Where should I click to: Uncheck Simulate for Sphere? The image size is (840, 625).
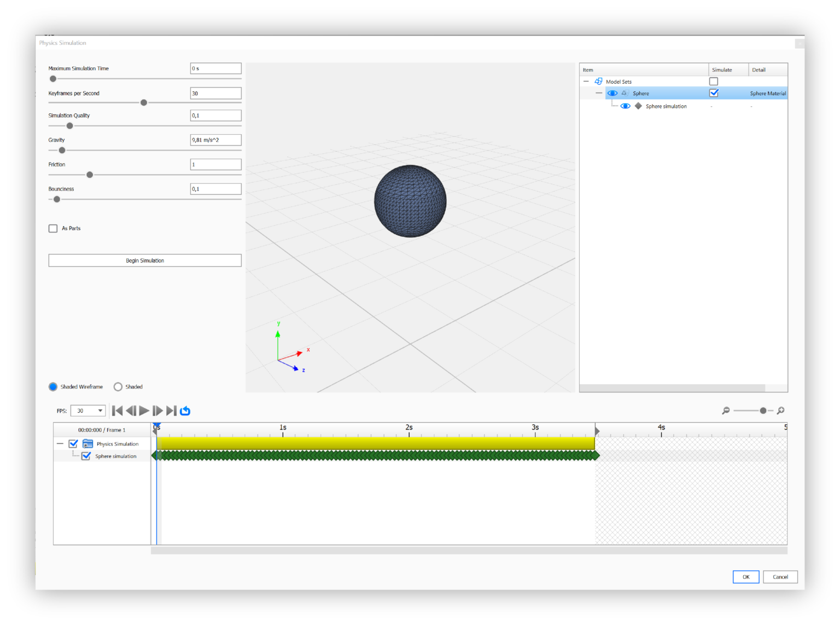click(714, 92)
